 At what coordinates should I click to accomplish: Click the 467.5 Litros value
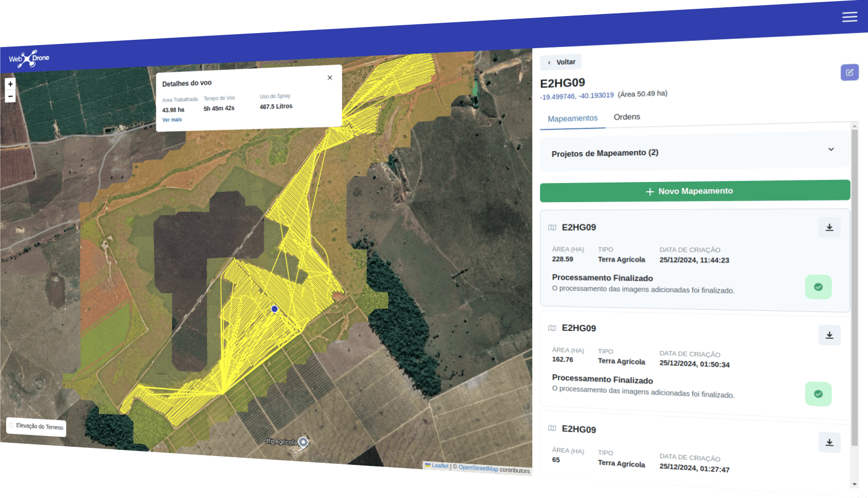click(x=276, y=107)
